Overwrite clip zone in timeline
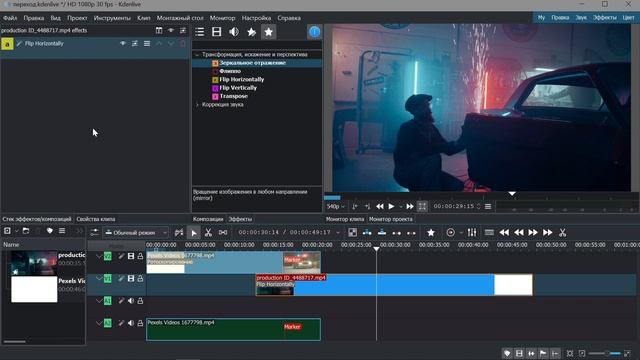The width and height of the screenshot is (640, 360). 382,233
